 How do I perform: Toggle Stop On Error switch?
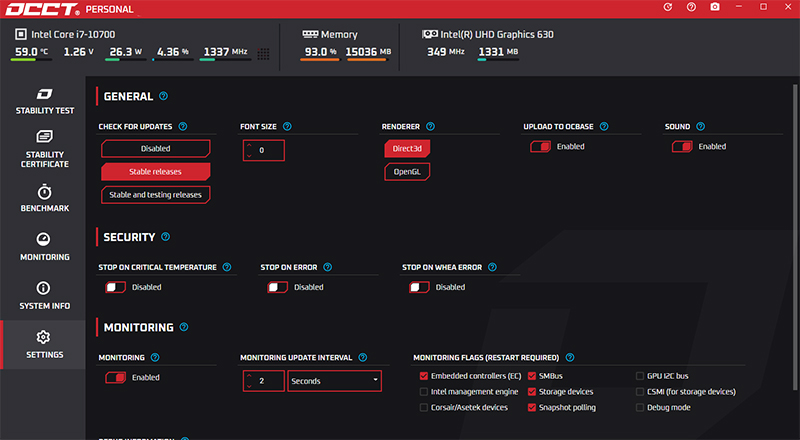point(278,287)
